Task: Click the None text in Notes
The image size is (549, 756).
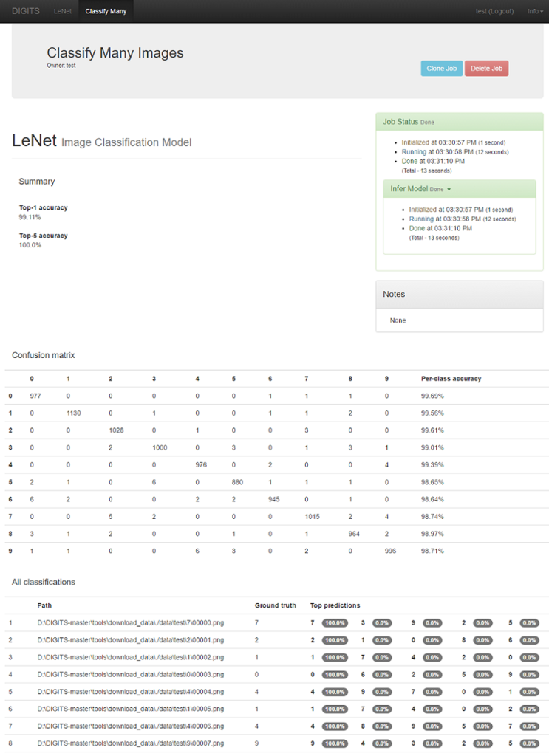Action: (x=398, y=320)
